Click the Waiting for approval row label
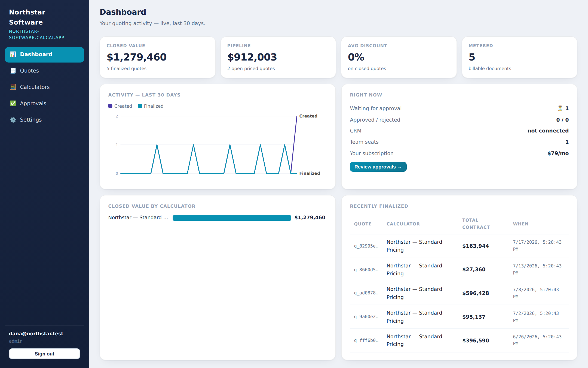Screen dimensions: 588x368 [x=376, y=108]
